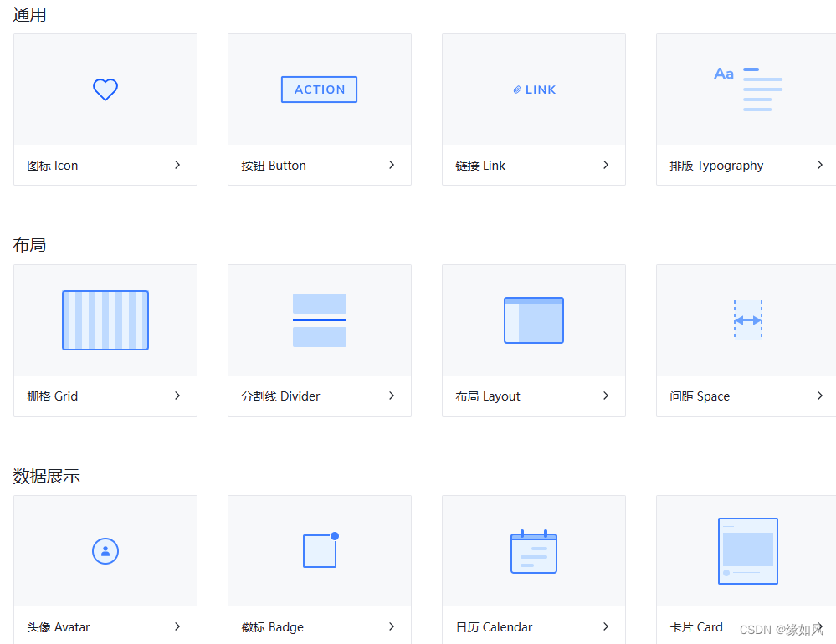Expand the 日历 Calendar card chevron
The width and height of the screenshot is (836, 644).
(606, 626)
